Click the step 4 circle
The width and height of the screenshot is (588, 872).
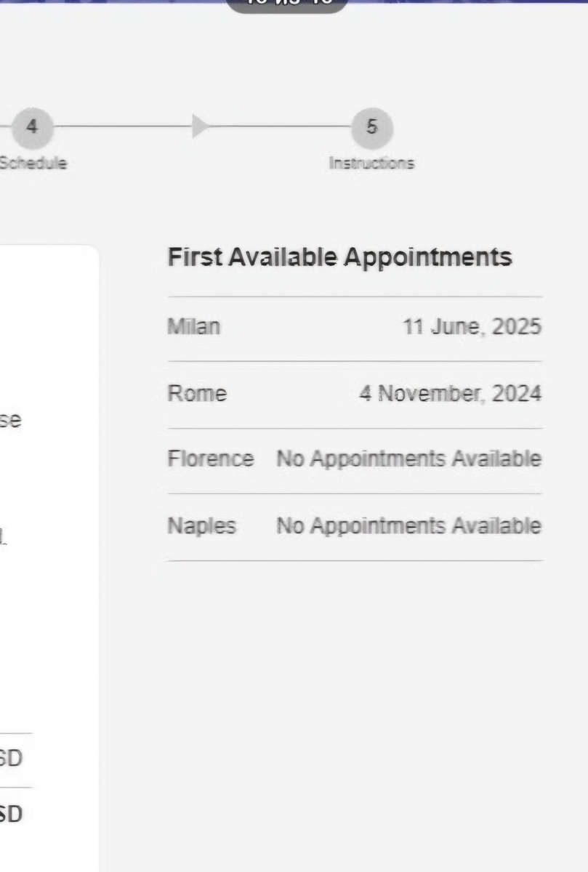pos(31,127)
